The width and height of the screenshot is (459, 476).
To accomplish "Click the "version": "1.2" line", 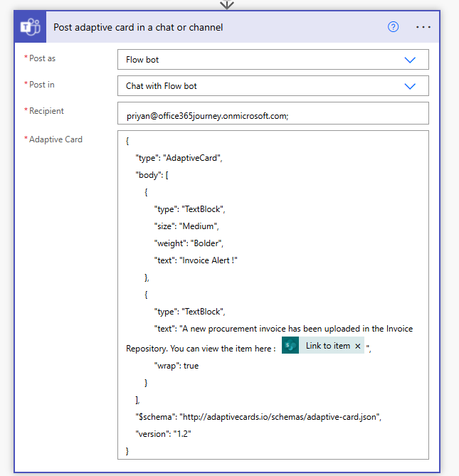I will click(x=164, y=434).
